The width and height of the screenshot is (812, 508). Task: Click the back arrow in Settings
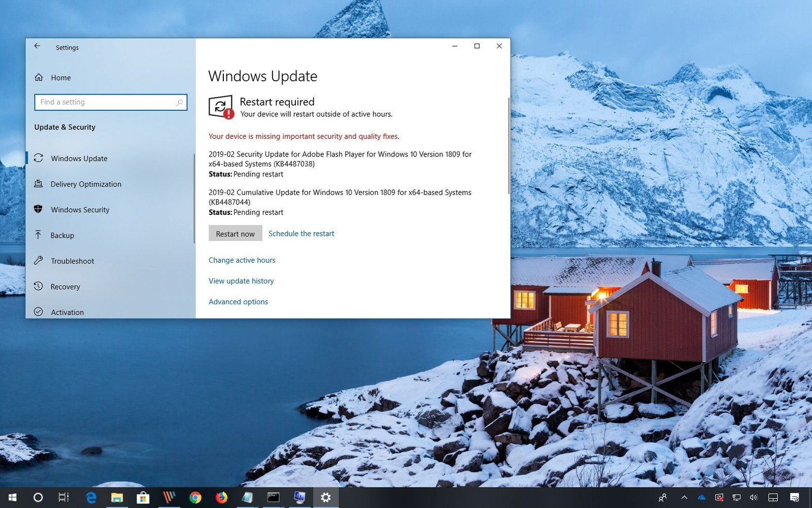[38, 46]
